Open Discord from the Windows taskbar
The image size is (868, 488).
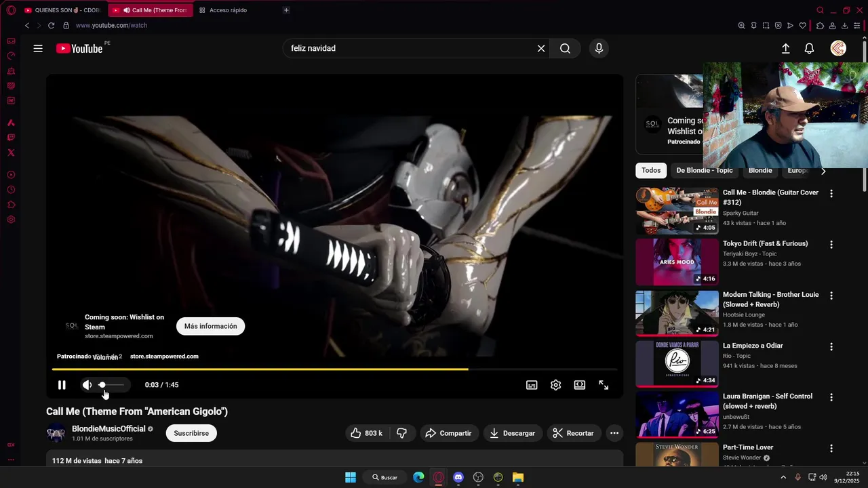coord(458,477)
